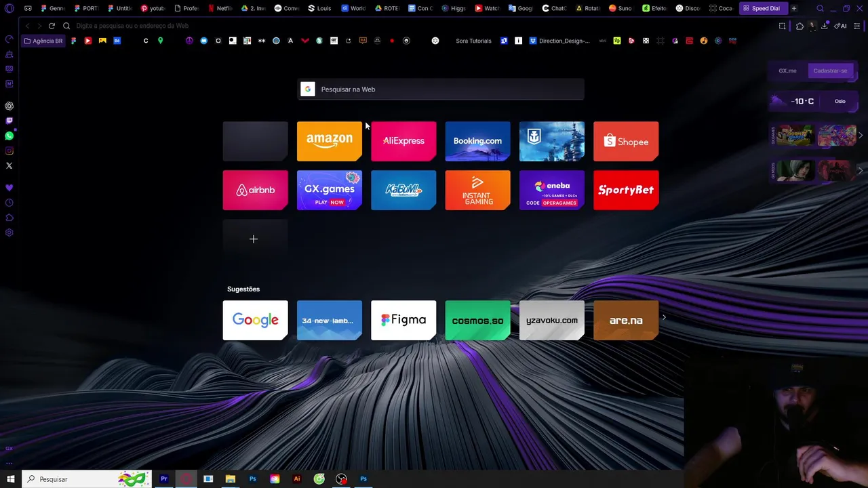Open the Figma suggestion tile
The width and height of the screenshot is (868, 488).
point(403,320)
